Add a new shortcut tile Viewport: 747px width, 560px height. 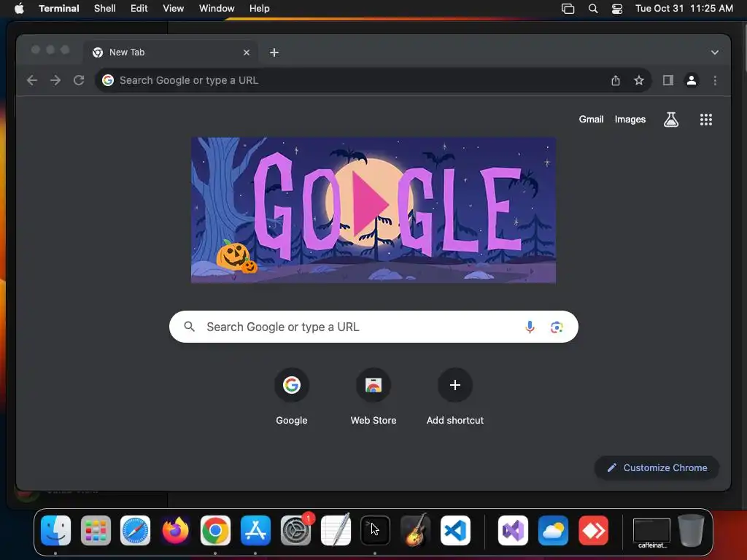pos(455,396)
